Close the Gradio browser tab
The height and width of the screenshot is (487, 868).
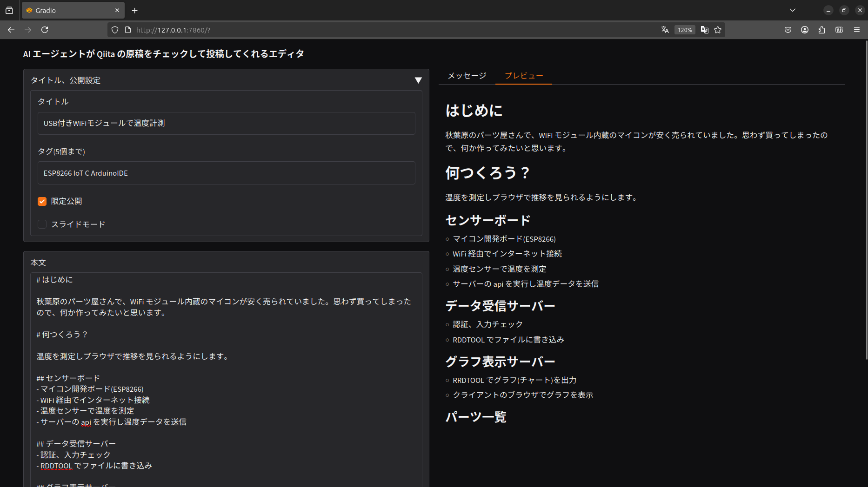tap(117, 10)
